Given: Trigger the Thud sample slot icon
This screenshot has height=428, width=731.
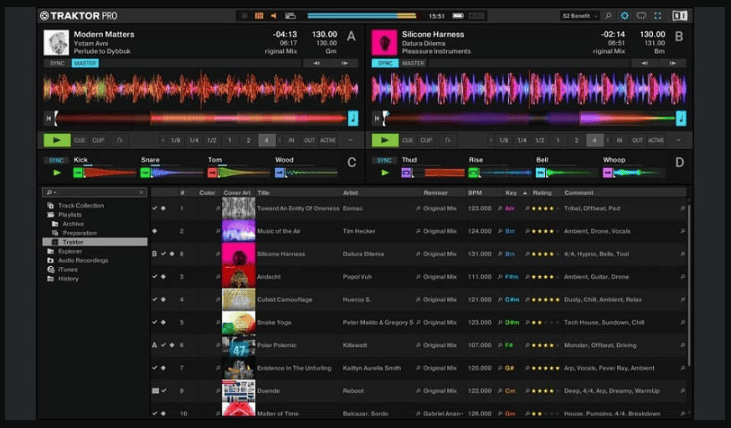Looking at the screenshot, I should tap(406, 173).
